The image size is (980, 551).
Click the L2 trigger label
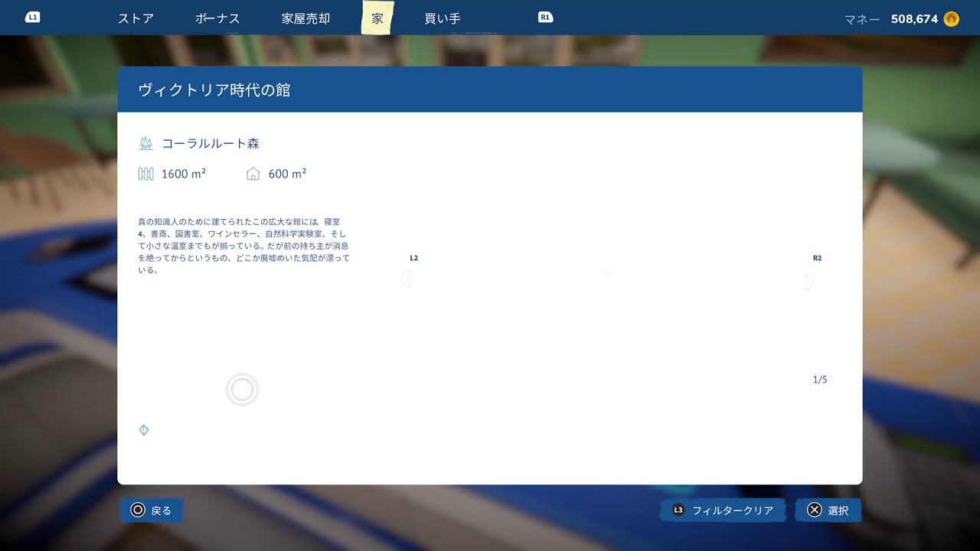[414, 258]
